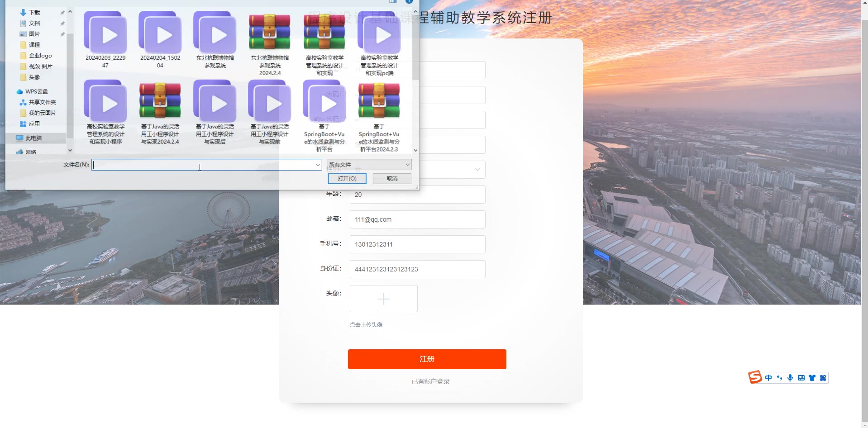Select the video 基于Java的灵活用工小程序设计与实现前
The height and width of the screenshot is (428, 868).
pos(270,112)
